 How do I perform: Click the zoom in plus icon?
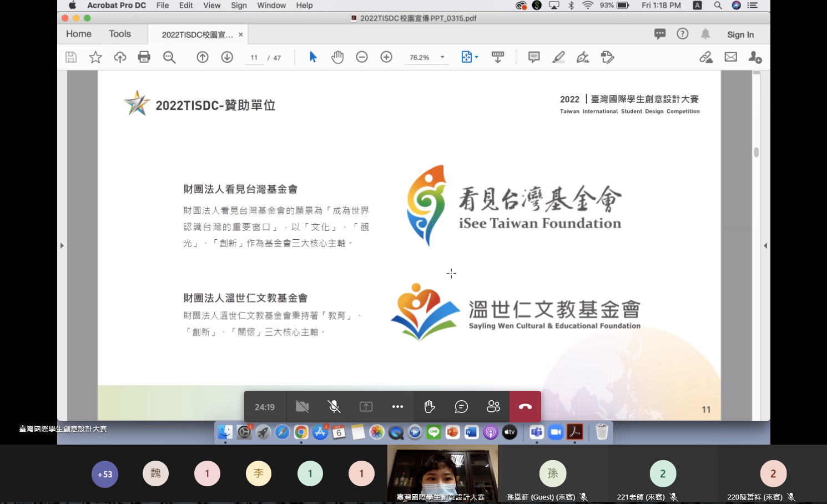tap(386, 57)
